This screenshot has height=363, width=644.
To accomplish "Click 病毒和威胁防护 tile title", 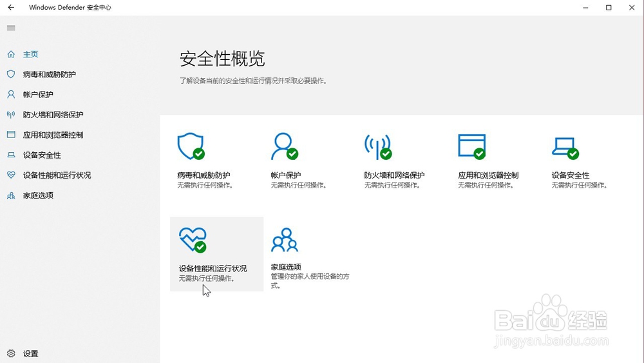I will click(204, 175).
